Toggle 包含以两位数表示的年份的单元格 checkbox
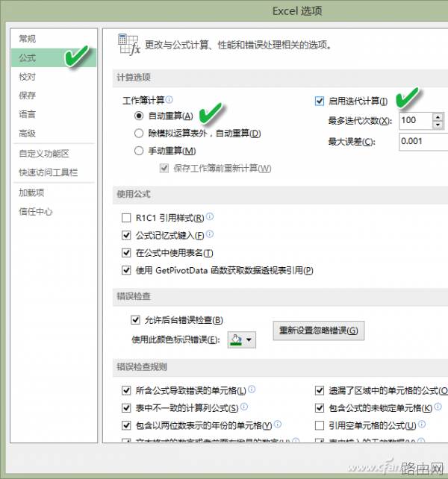 click(126, 425)
